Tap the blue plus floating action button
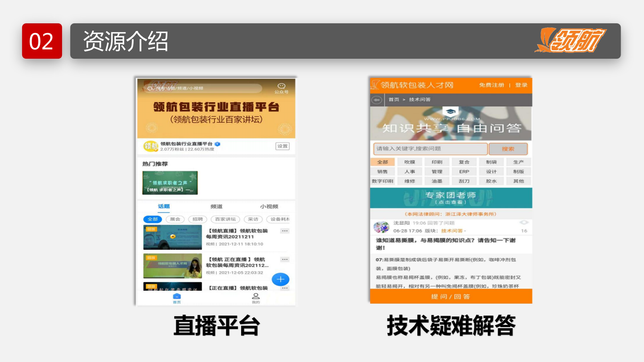644x362 pixels. click(x=281, y=279)
